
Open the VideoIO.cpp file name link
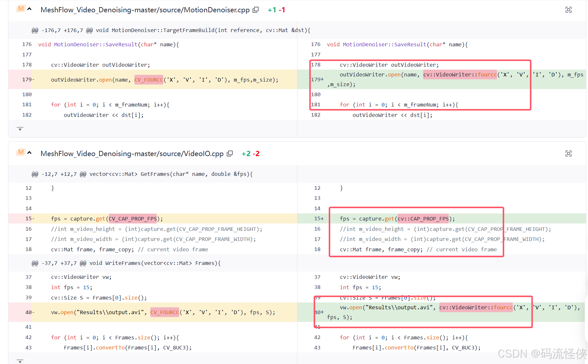[132, 154]
